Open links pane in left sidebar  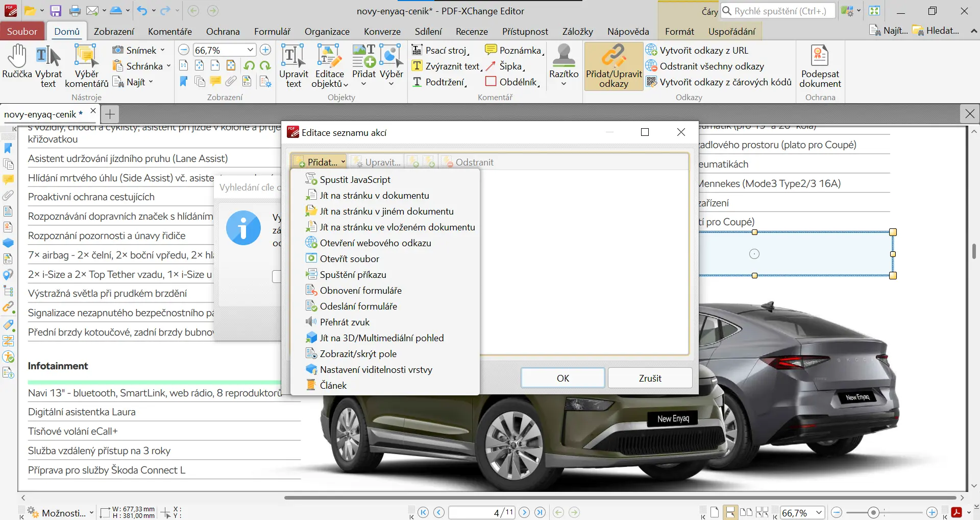8,307
